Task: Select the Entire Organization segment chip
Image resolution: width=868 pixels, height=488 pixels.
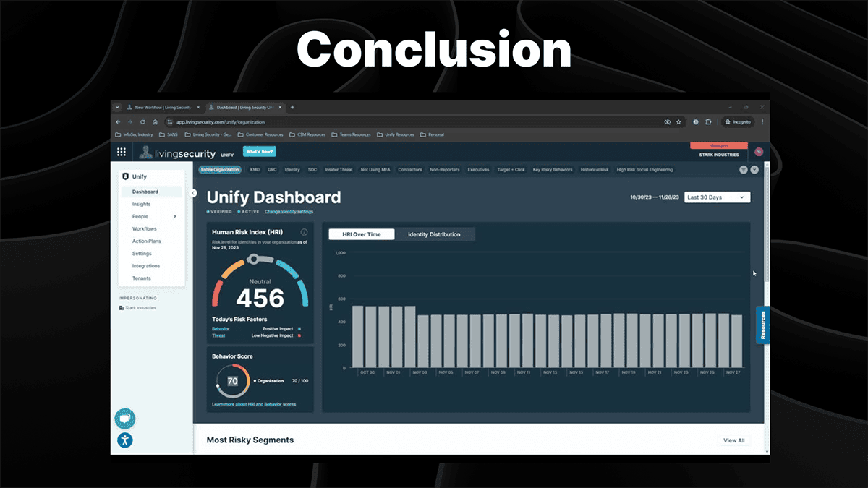Action: click(x=220, y=170)
